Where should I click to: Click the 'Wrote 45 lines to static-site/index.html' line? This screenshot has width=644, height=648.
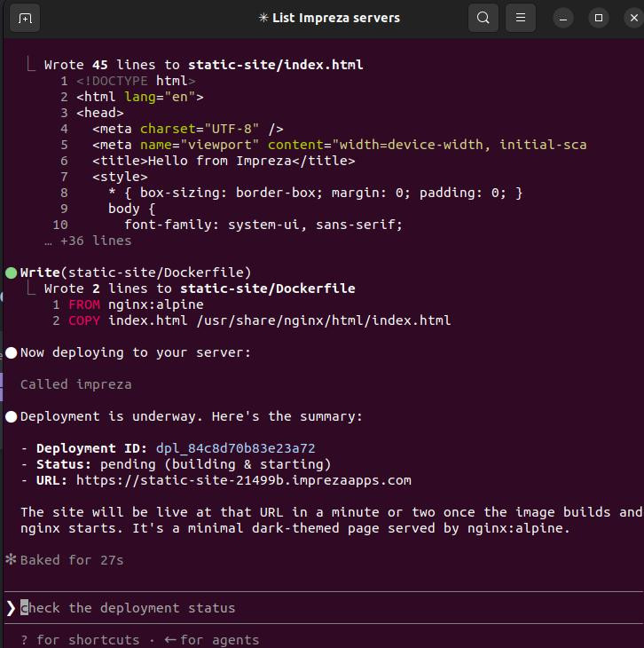(x=204, y=65)
